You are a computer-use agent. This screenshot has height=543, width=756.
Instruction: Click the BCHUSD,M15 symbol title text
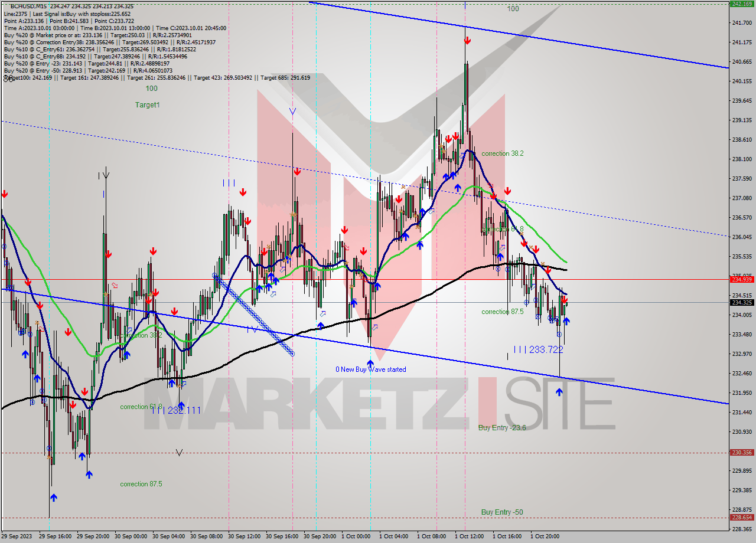click(x=30, y=6)
